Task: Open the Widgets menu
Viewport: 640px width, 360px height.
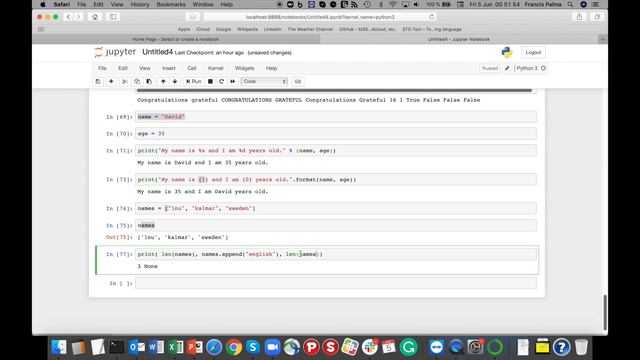Action: [244, 68]
